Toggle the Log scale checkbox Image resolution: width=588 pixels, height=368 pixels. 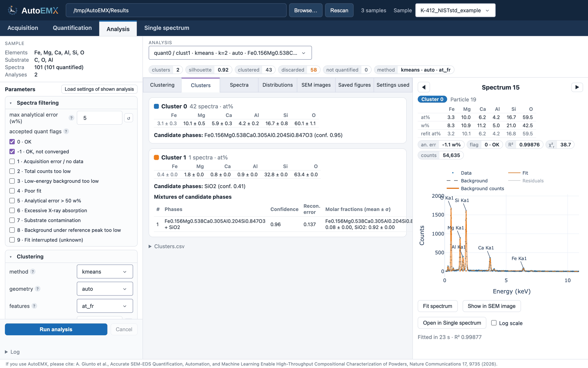point(494,323)
